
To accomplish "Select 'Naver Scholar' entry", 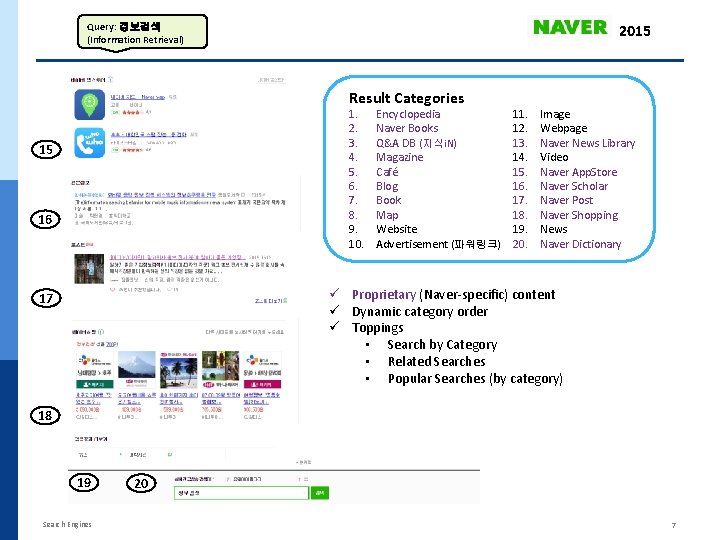I will pyautogui.click(x=574, y=186).
